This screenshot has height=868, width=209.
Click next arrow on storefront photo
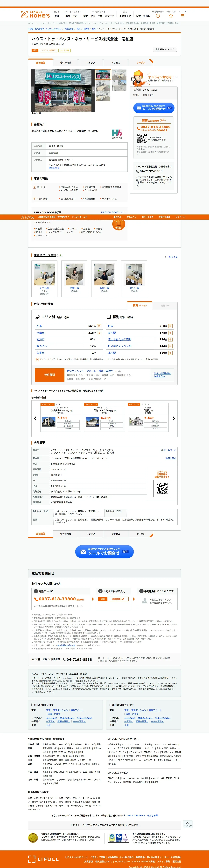pos(93,90)
